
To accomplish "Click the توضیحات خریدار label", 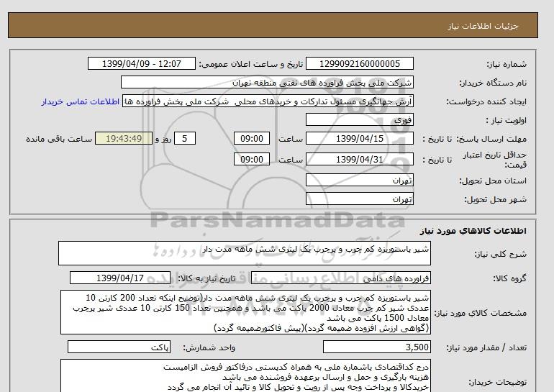I will click(x=498, y=382).
